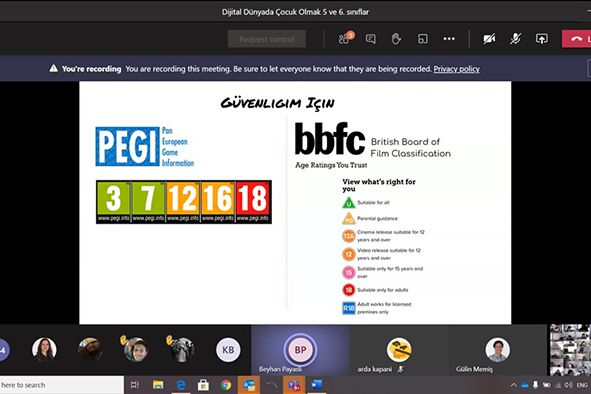Click the Request control button

[x=266, y=39]
